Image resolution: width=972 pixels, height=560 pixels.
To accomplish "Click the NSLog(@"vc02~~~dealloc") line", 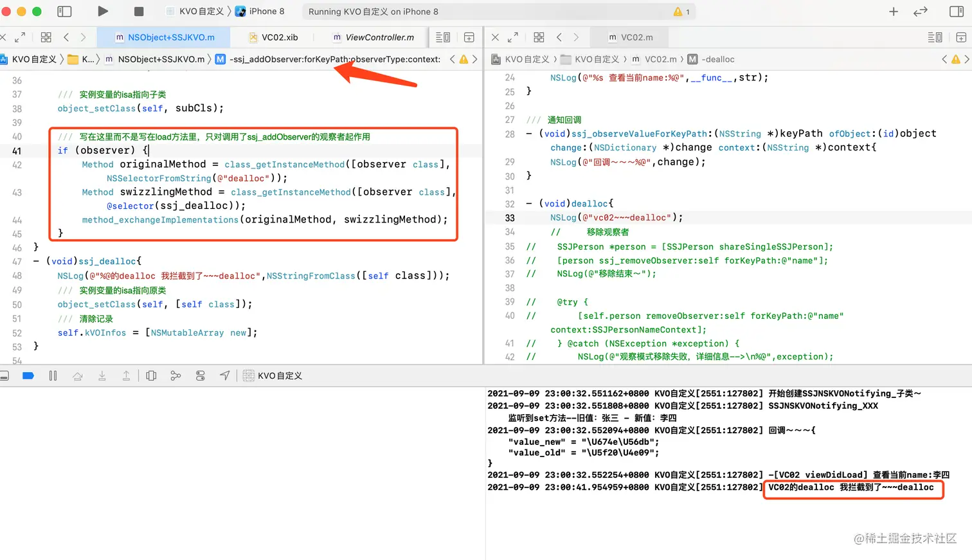I will 616,218.
